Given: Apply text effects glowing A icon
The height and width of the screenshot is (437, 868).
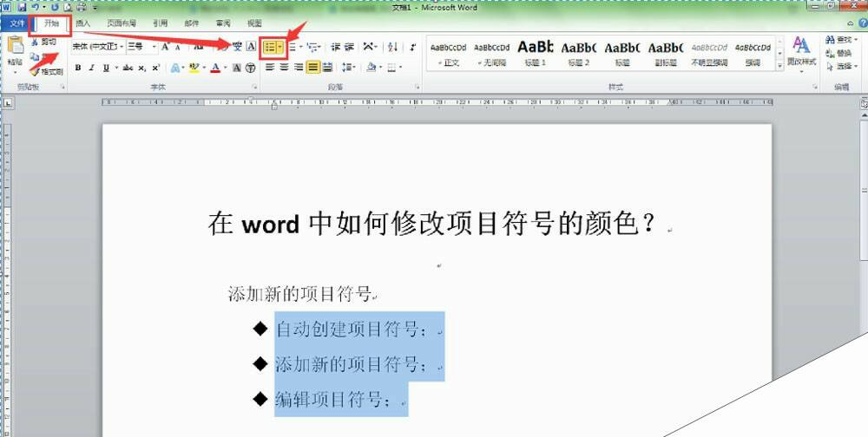Looking at the screenshot, I should 175,68.
